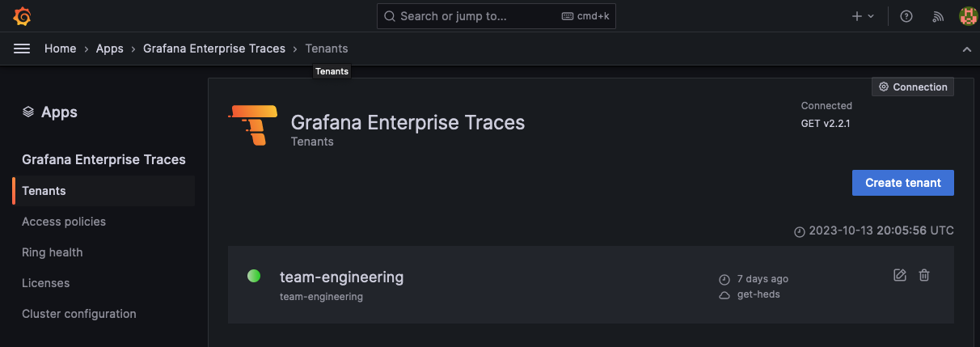Collapse the top bar with chevron
The height and width of the screenshot is (347, 980).
[966, 49]
